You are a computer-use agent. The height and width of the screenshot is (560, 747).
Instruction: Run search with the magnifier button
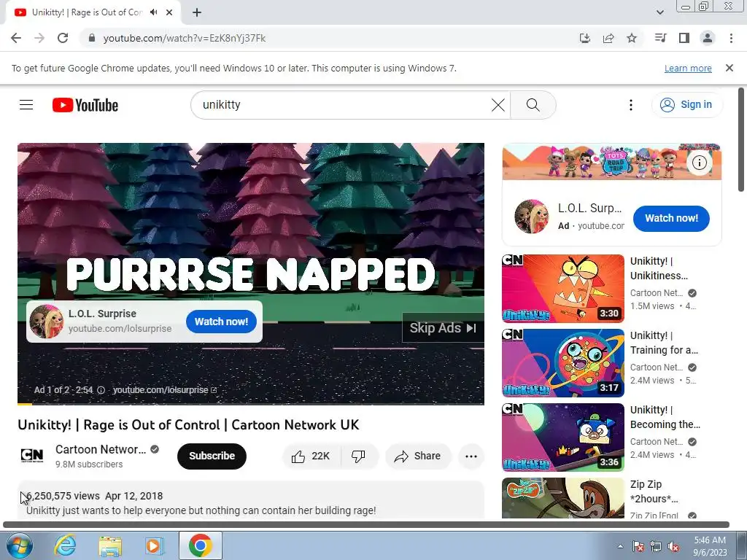click(x=533, y=105)
